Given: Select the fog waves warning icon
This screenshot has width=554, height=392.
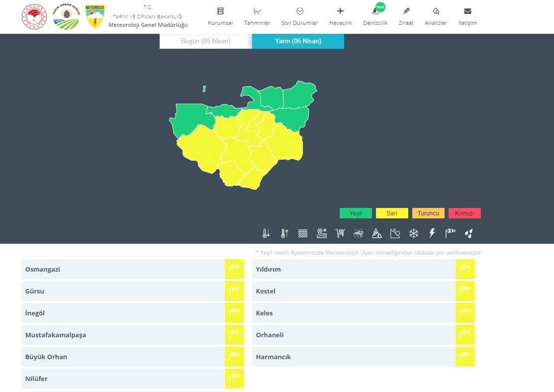Looking at the screenshot, I should [x=303, y=233].
